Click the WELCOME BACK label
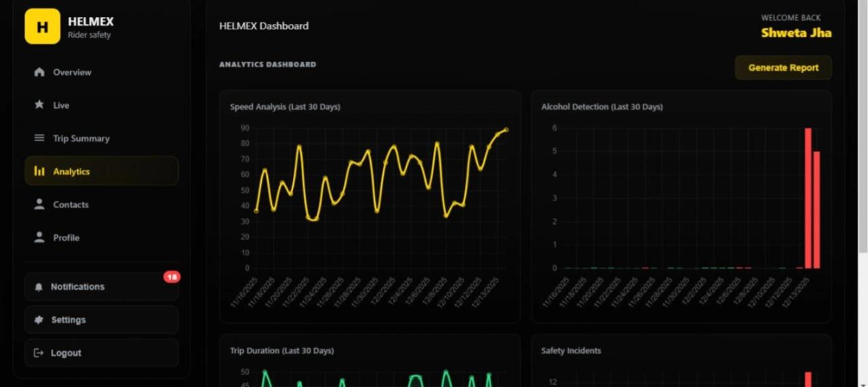The width and height of the screenshot is (868, 387). click(x=791, y=18)
